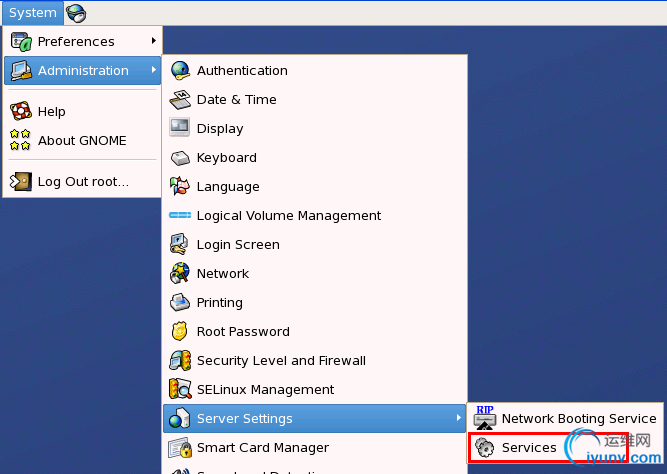Click the Log Out door icon
The height and width of the screenshot is (474, 667).
[x=21, y=182]
